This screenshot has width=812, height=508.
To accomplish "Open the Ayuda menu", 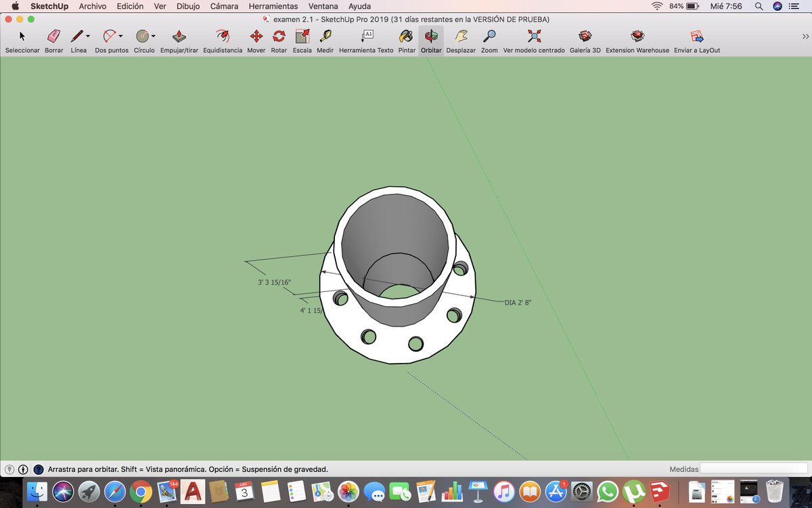I will [x=359, y=6].
